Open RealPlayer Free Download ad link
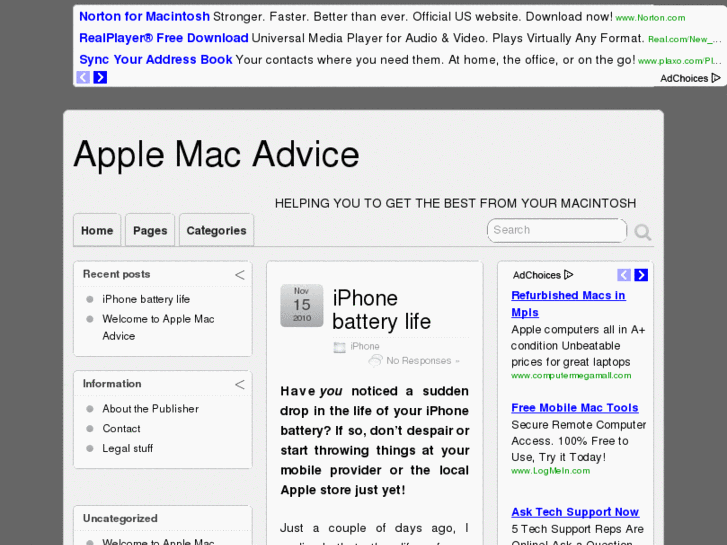 pyautogui.click(x=164, y=38)
